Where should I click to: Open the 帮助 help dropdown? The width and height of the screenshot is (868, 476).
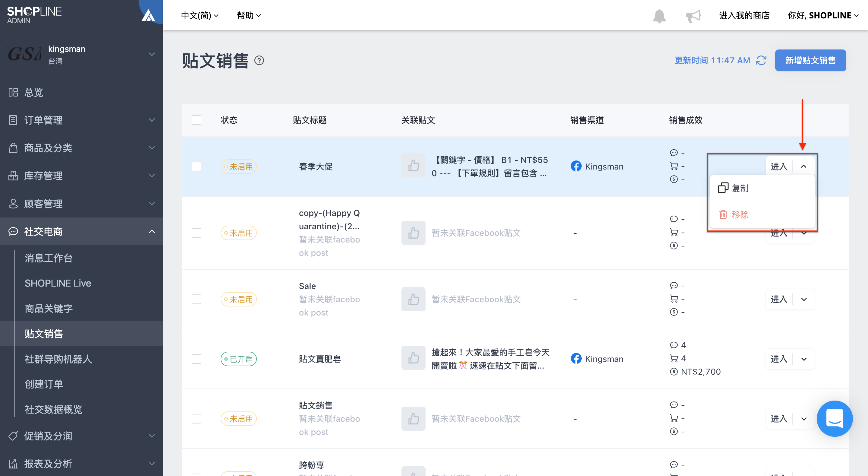point(249,15)
